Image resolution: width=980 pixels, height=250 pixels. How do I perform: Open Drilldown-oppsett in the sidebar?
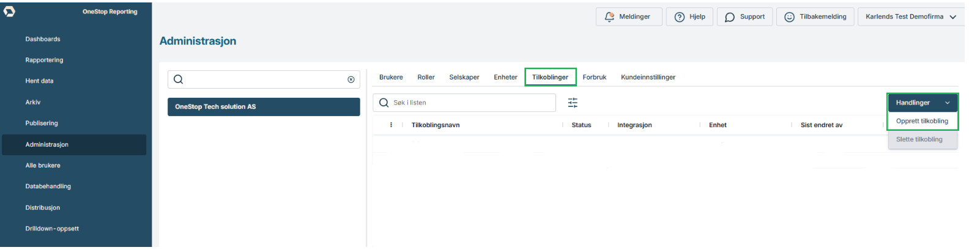coord(52,229)
